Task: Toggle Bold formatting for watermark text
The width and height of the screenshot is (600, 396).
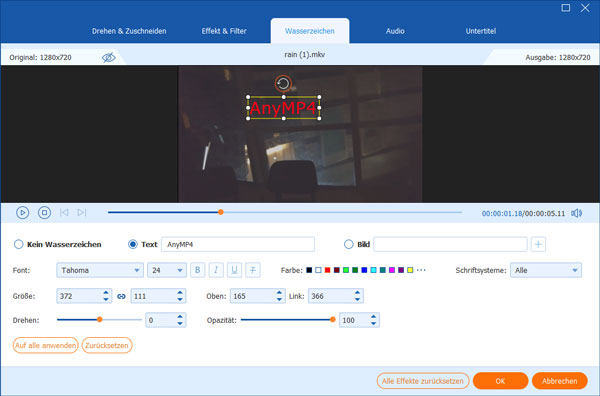Action: (x=197, y=270)
